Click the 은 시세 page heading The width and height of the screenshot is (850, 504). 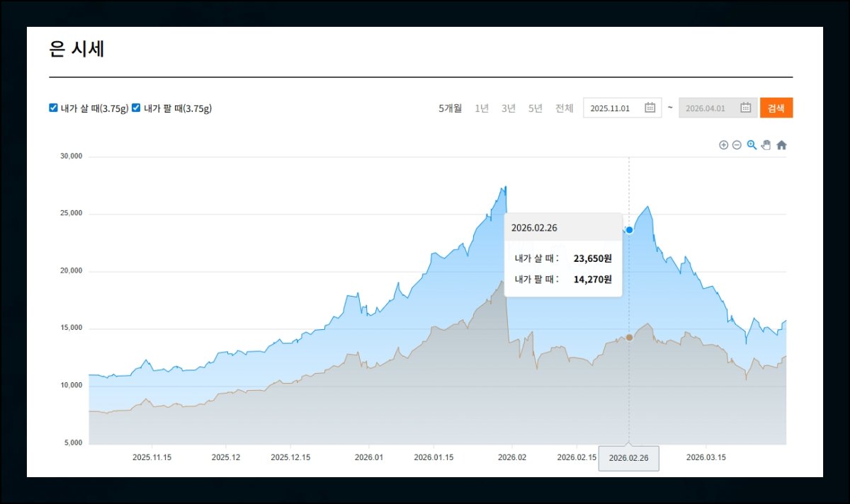(77, 49)
